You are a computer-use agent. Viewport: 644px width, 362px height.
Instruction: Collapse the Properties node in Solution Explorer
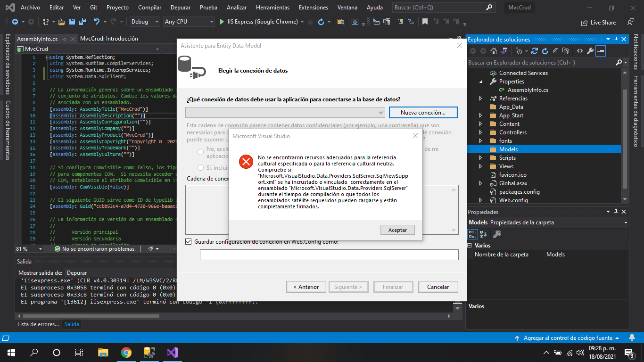tap(481, 82)
